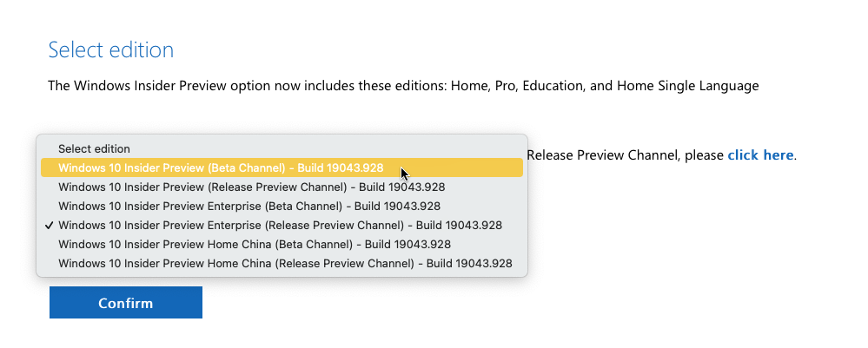Select Windows 10 Insider Preview (Release Preview Channel)
868x348 pixels.
[x=251, y=187]
